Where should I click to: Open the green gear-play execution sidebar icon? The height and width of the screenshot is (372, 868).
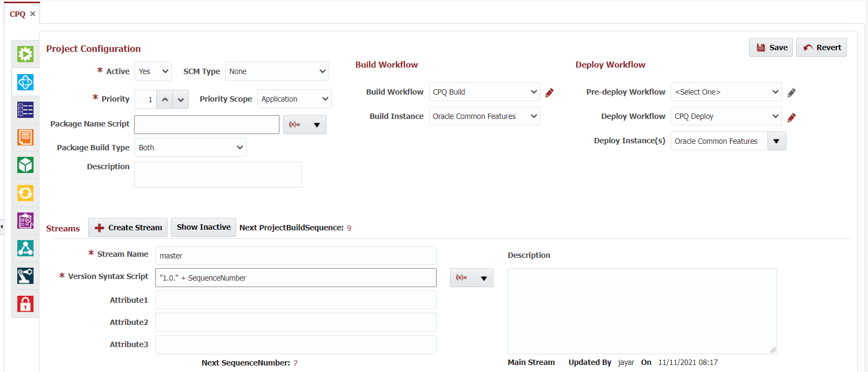(25, 54)
